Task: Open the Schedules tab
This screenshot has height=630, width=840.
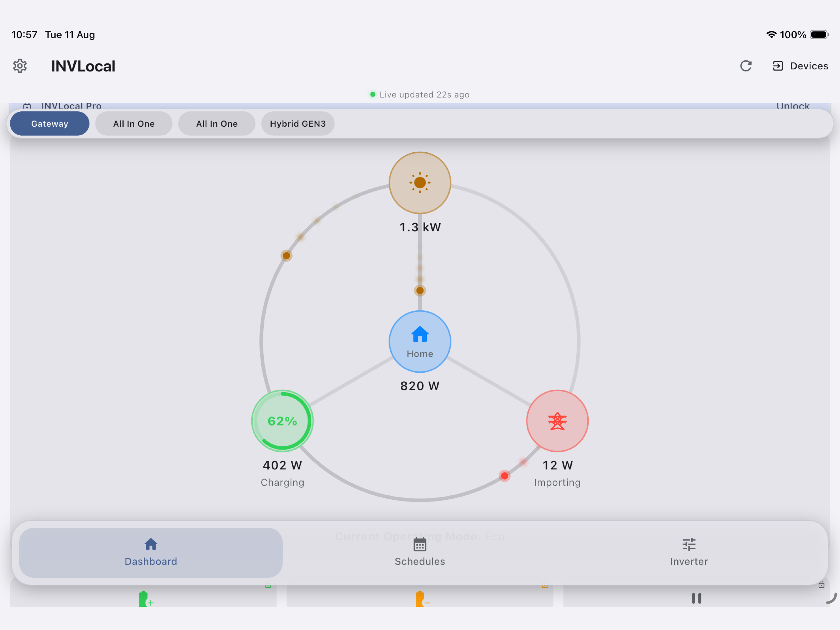Action: click(x=420, y=552)
